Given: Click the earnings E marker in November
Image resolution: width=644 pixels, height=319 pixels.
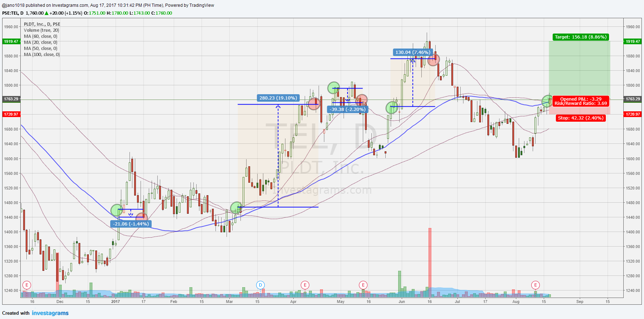Looking at the screenshot, I should coord(27,285).
